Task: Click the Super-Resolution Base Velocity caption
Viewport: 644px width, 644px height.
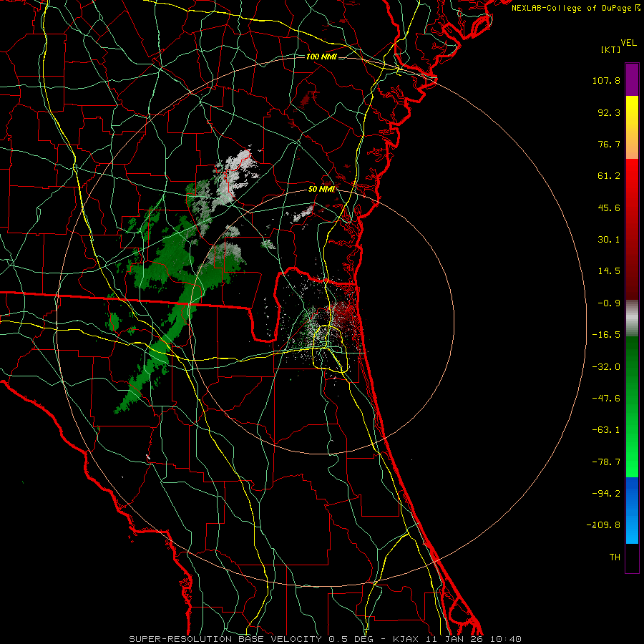Action: coord(326,639)
